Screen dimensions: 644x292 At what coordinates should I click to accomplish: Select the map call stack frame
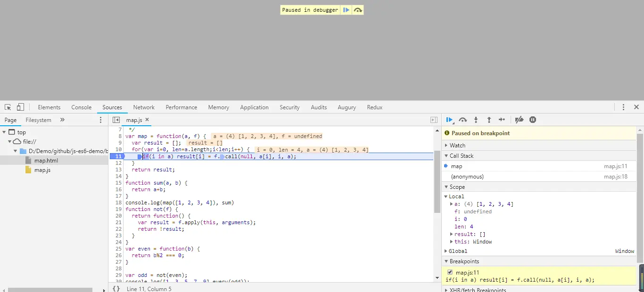[539, 166]
